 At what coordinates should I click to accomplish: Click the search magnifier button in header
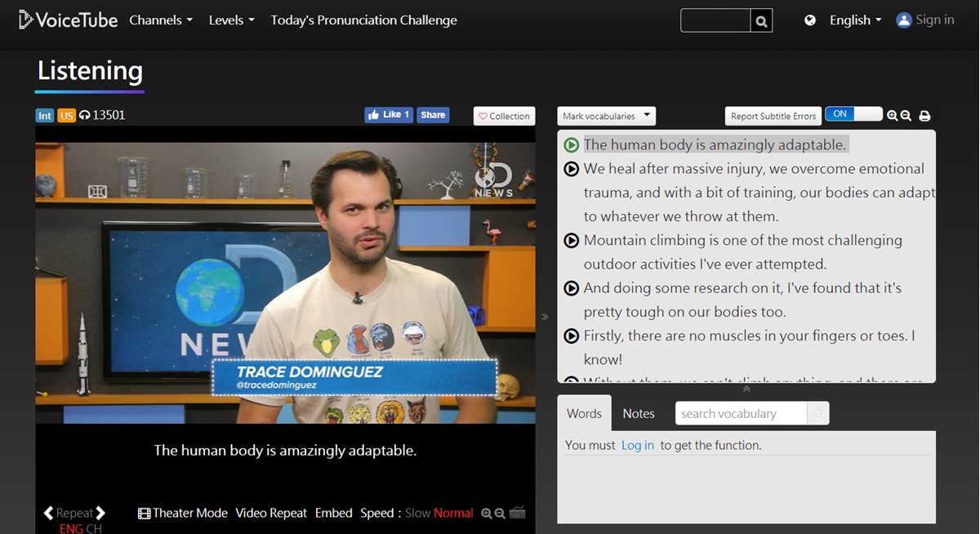coord(761,21)
